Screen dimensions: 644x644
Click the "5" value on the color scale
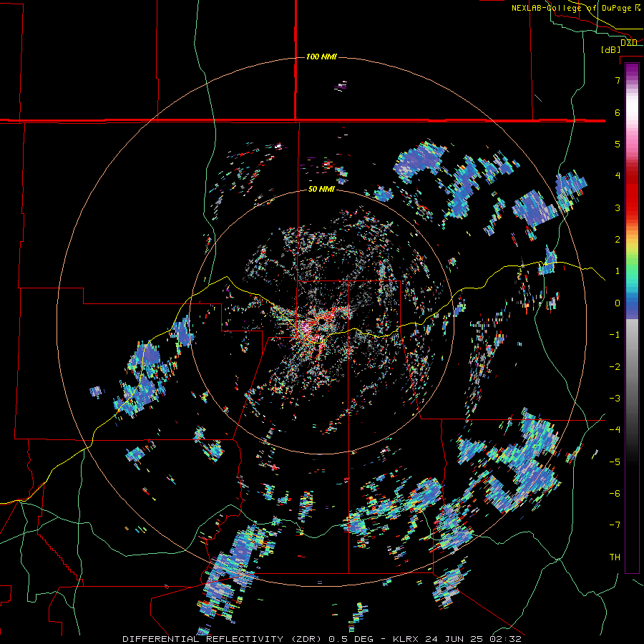618,144
